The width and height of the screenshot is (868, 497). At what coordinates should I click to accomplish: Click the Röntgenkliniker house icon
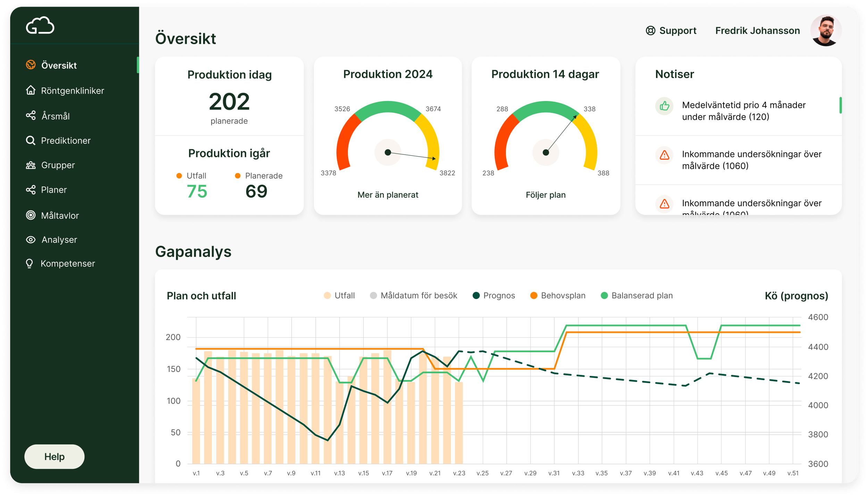(x=31, y=90)
